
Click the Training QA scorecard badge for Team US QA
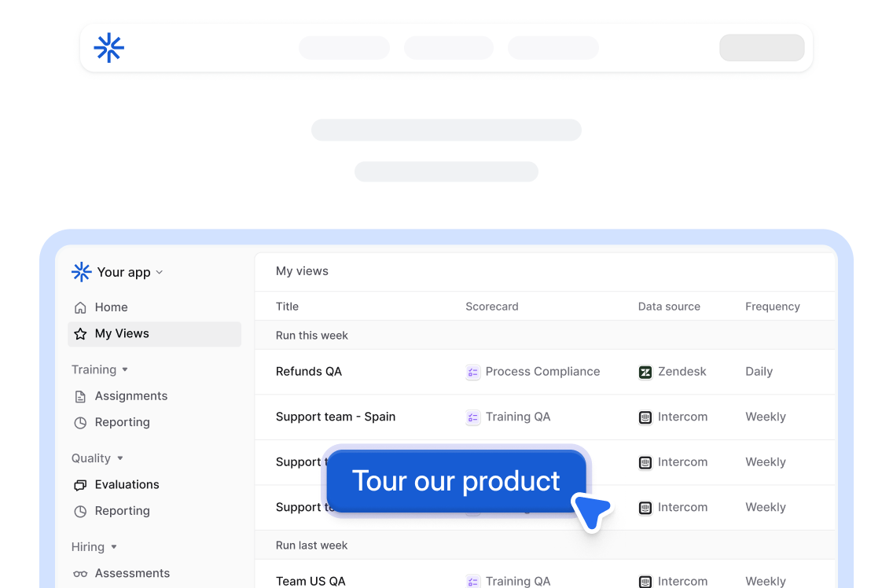pyautogui.click(x=472, y=581)
